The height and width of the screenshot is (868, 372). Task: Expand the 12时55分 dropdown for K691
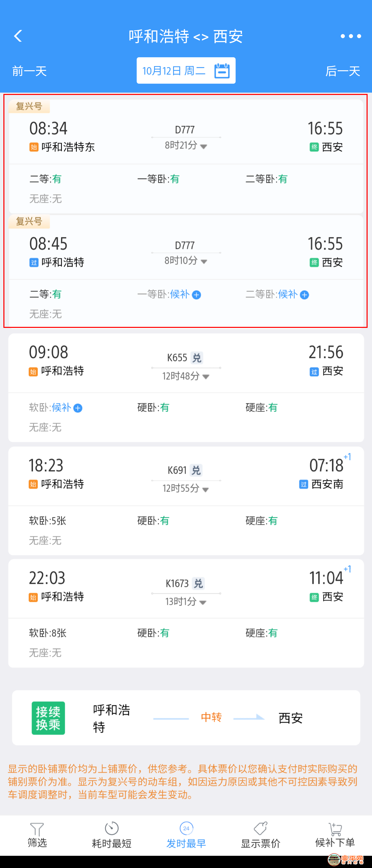[205, 489]
